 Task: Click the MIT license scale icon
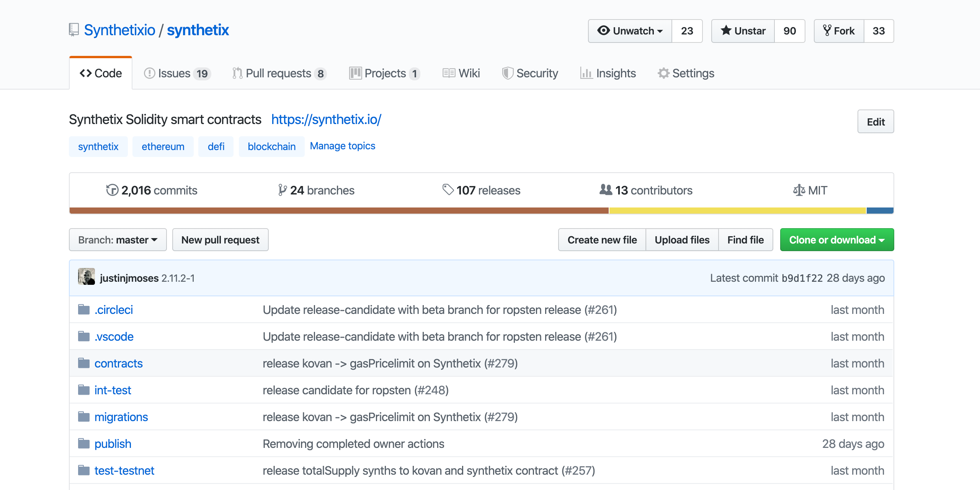click(799, 190)
